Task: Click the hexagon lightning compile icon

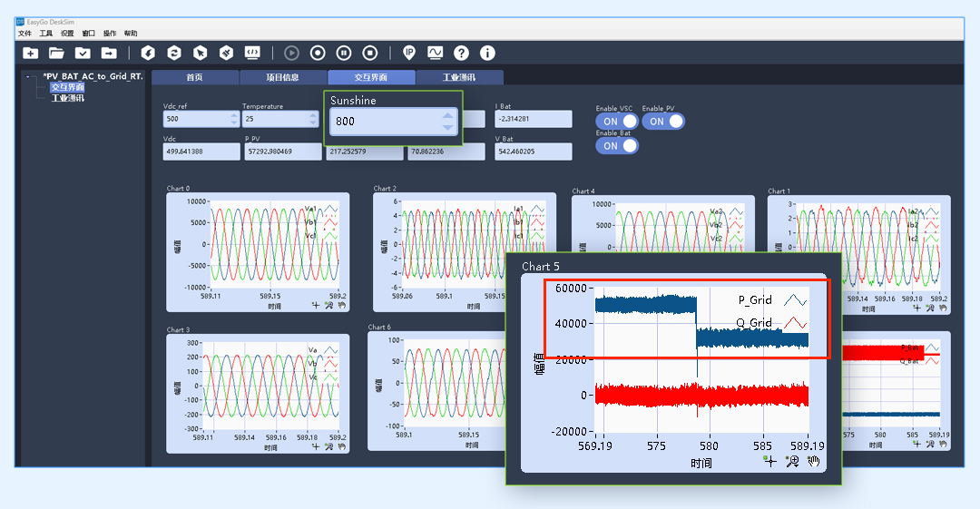Action: 148,54
